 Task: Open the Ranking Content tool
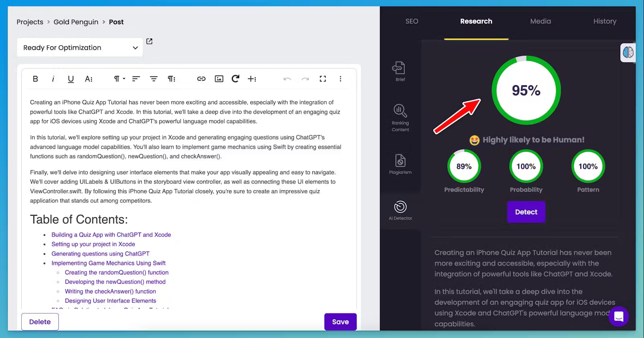400,118
